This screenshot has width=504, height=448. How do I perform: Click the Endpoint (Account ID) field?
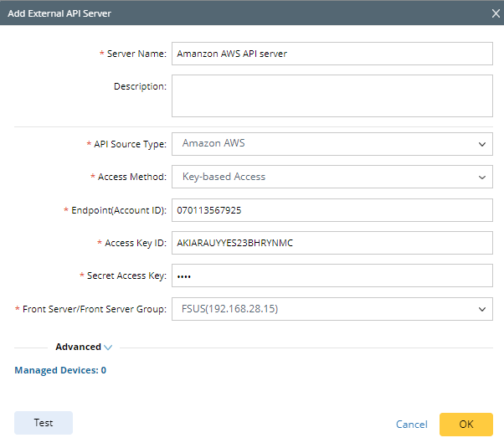(332, 209)
